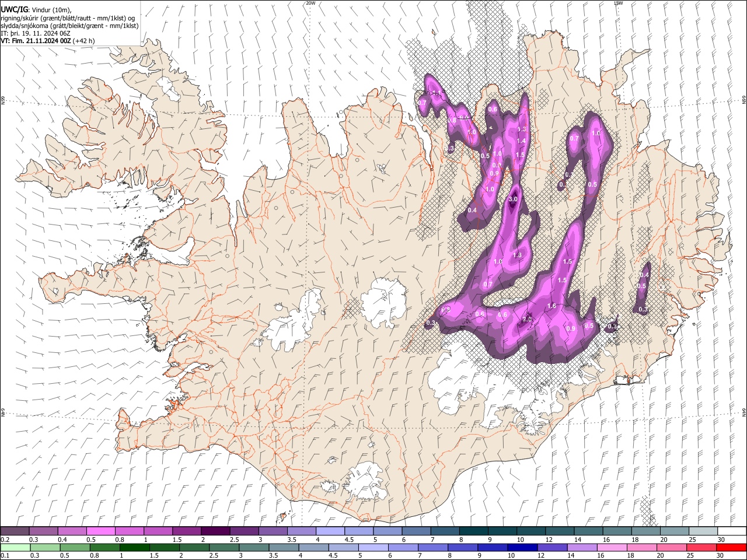The height and width of the screenshot is (560, 747).
Task: Click the 'rigning/skúrir' legend description line
Action: pyautogui.click(x=68, y=18)
